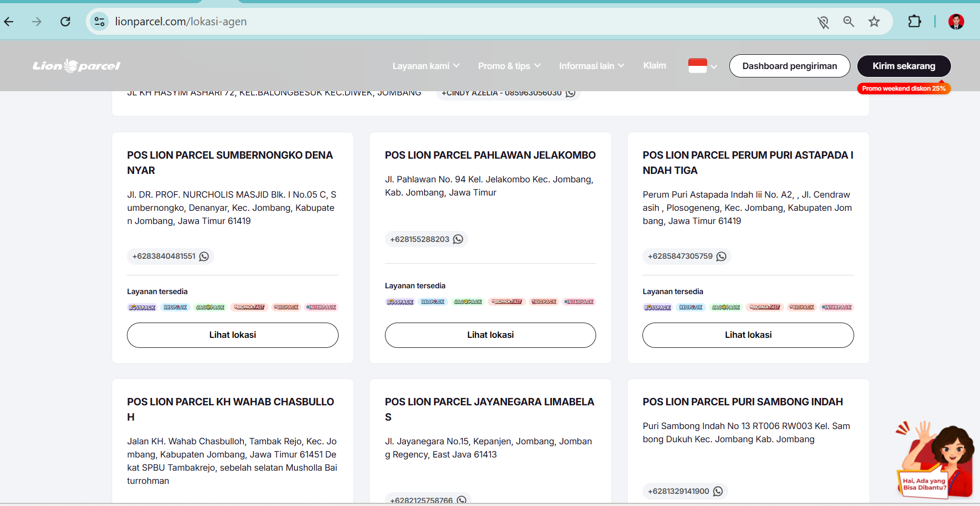Select the title POS LION PARCEL PAHLAWAN JELAKOMBO
Viewport: 980px width, 506px height.
click(490, 155)
